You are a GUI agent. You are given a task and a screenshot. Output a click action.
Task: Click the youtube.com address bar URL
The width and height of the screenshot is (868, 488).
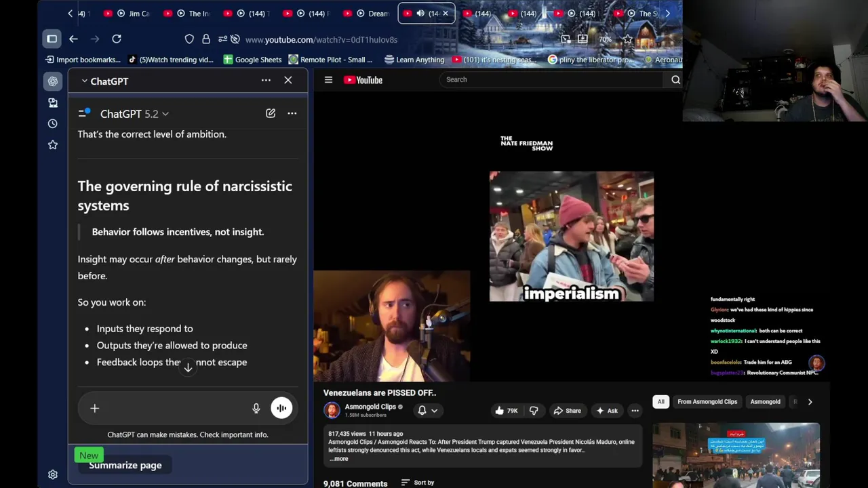coord(321,40)
